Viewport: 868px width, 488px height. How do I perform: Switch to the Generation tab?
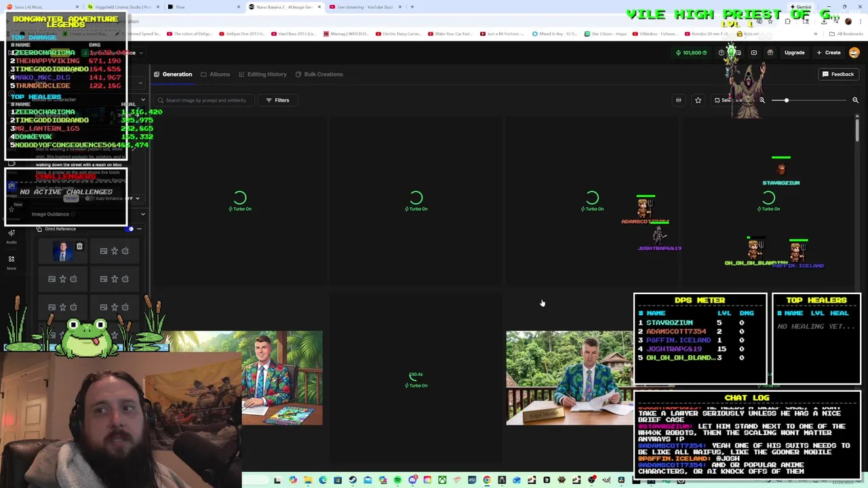coord(173,75)
